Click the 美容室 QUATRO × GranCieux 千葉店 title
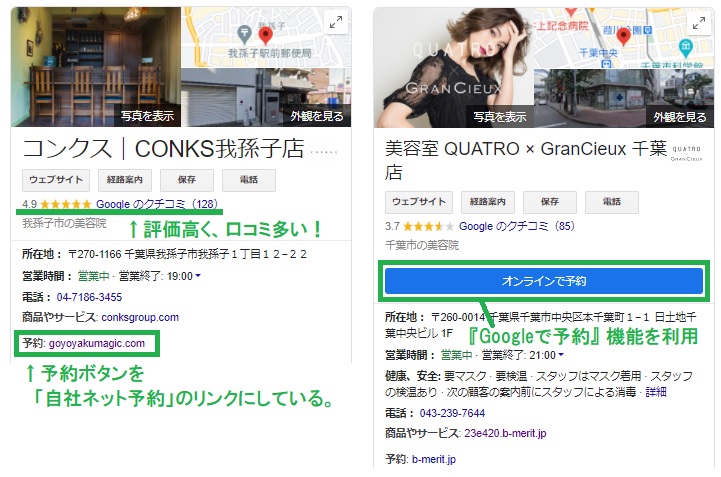 [x=526, y=160]
